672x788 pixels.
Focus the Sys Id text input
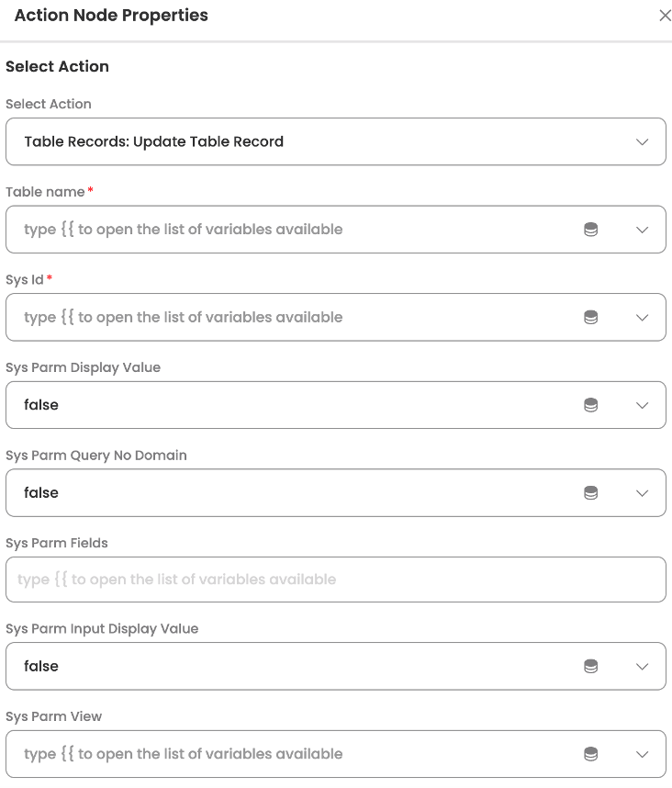[275, 318]
